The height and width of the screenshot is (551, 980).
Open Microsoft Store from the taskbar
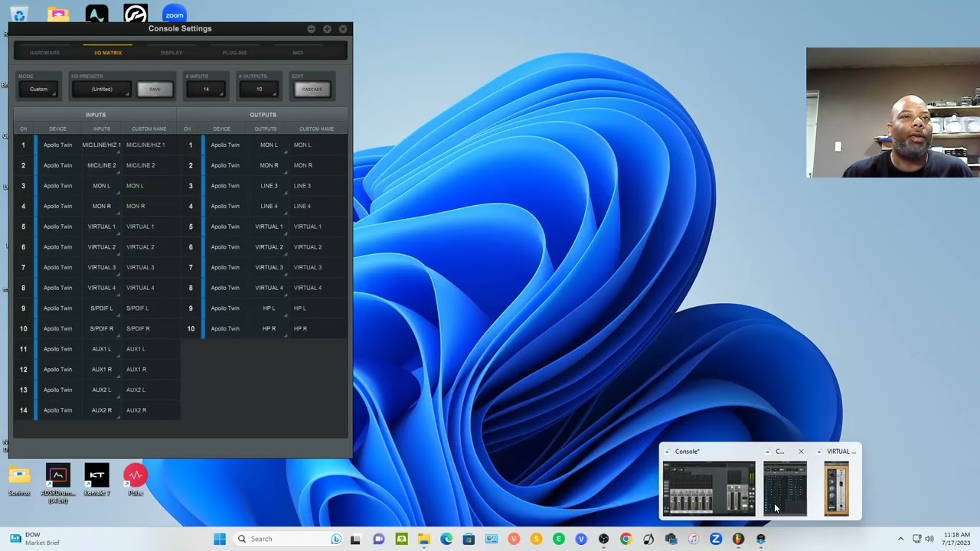click(x=469, y=539)
